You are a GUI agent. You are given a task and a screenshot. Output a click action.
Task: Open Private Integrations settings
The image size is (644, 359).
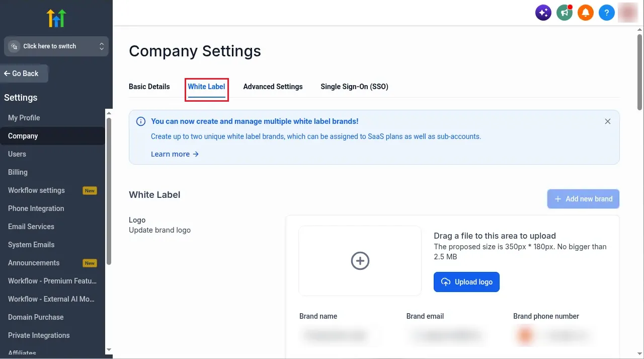[52, 335]
